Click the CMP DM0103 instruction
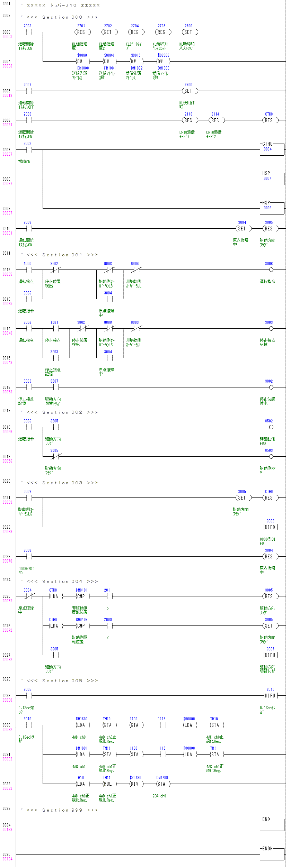 click(x=82, y=626)
